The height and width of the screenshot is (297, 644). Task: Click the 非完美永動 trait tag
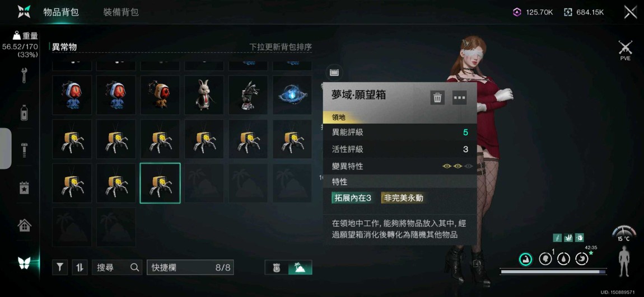tap(403, 198)
